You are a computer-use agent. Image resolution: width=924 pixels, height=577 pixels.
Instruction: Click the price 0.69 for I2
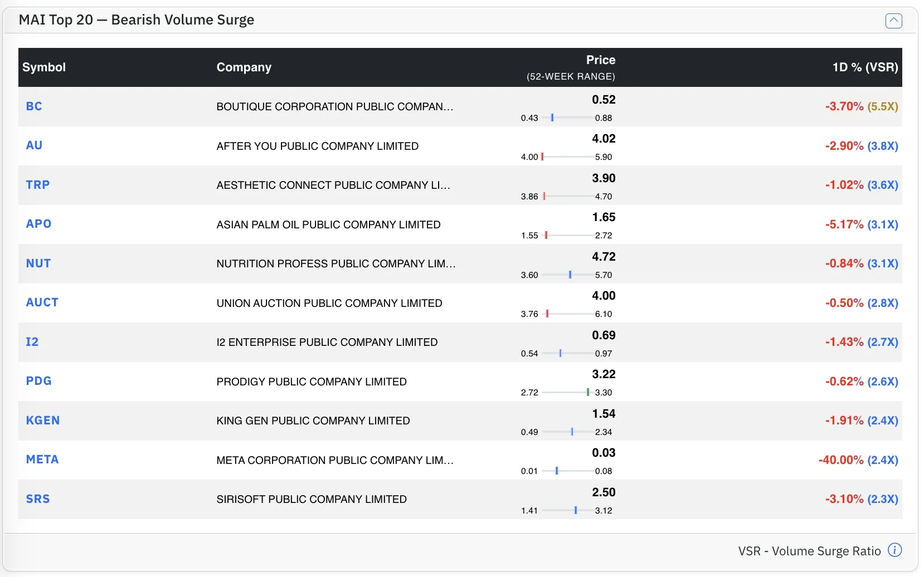pyautogui.click(x=604, y=335)
